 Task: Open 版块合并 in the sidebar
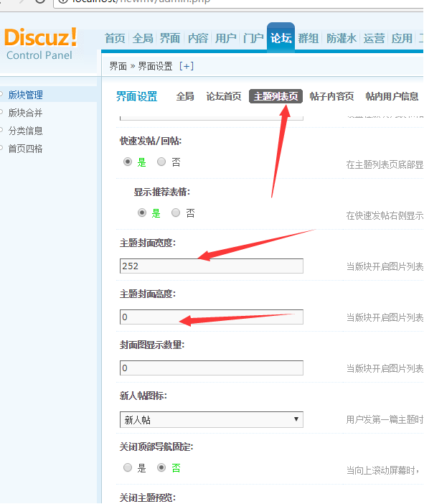point(25,113)
